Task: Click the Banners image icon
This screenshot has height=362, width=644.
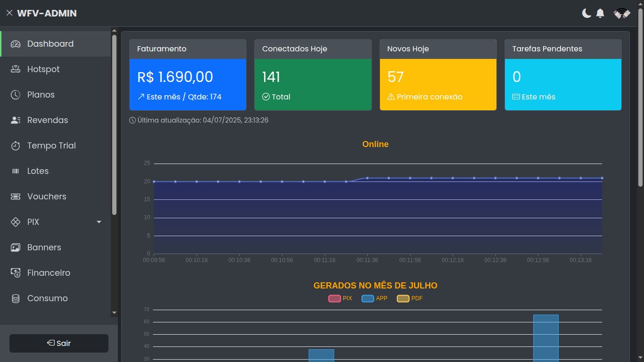Action: click(x=16, y=247)
